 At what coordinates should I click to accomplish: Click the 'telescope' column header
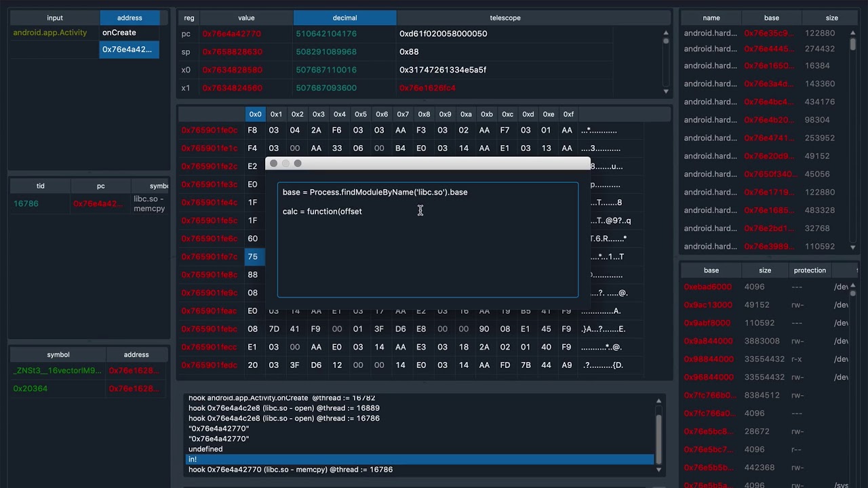(505, 18)
